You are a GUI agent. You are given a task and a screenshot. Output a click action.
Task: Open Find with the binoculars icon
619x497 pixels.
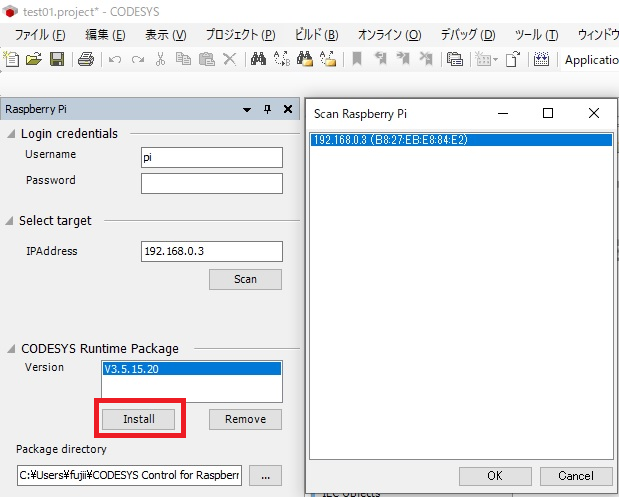coord(258,59)
